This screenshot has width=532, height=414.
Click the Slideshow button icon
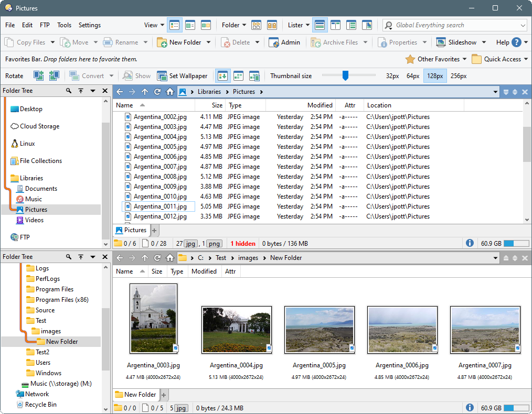(441, 42)
